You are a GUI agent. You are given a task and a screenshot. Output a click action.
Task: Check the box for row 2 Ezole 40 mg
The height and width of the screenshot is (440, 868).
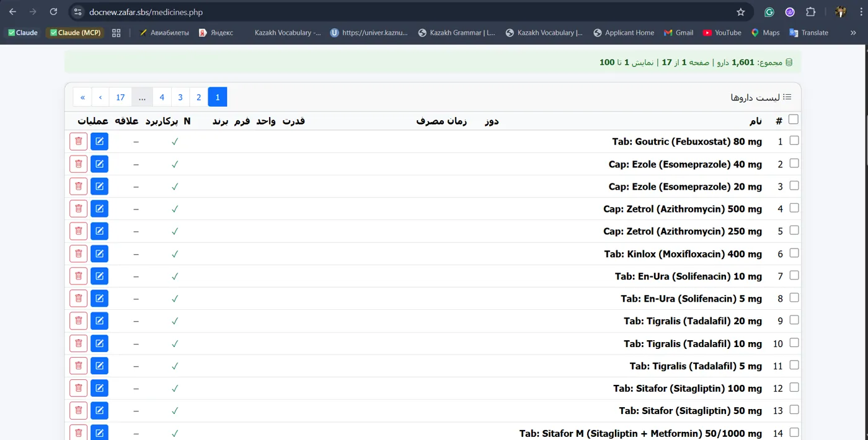click(x=794, y=163)
